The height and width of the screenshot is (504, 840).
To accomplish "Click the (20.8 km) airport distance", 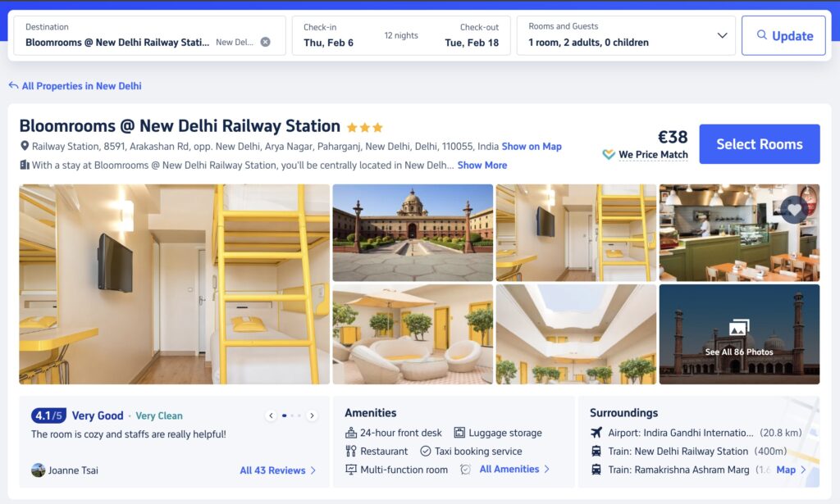I will pos(781,433).
